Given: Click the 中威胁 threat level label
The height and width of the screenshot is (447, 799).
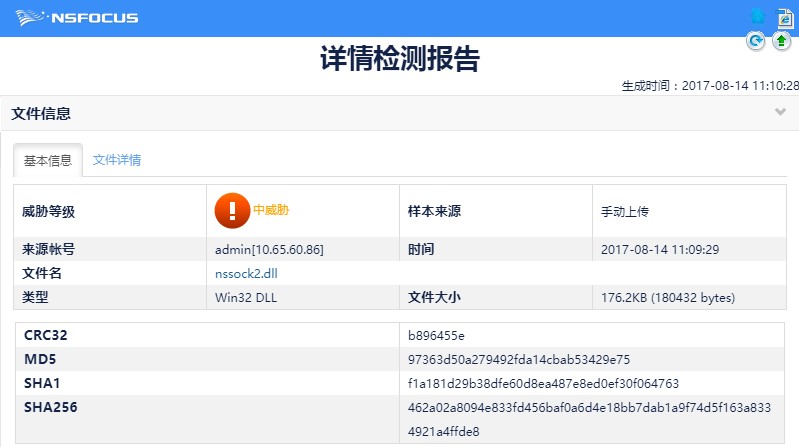Looking at the screenshot, I should point(270,210).
